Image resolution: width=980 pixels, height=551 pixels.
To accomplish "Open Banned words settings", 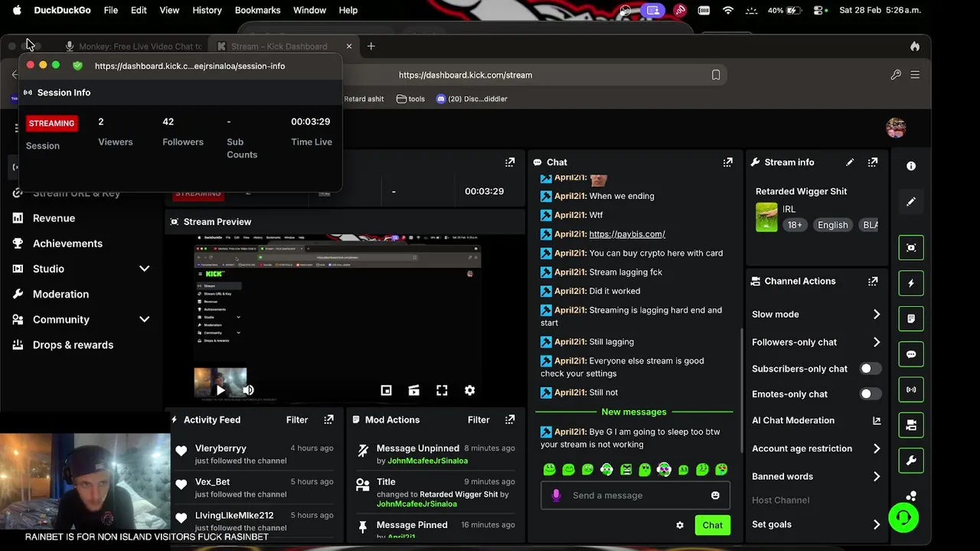I will pos(816,476).
